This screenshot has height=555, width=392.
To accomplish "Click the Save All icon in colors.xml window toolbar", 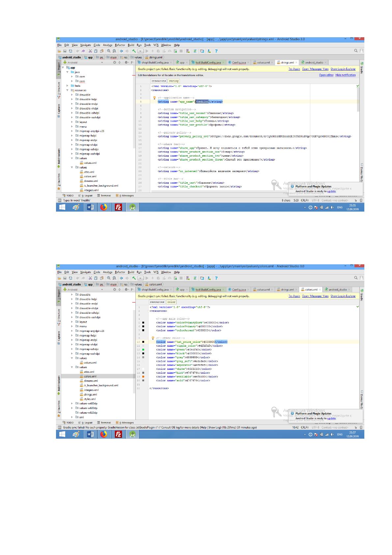I will (x=65, y=278).
